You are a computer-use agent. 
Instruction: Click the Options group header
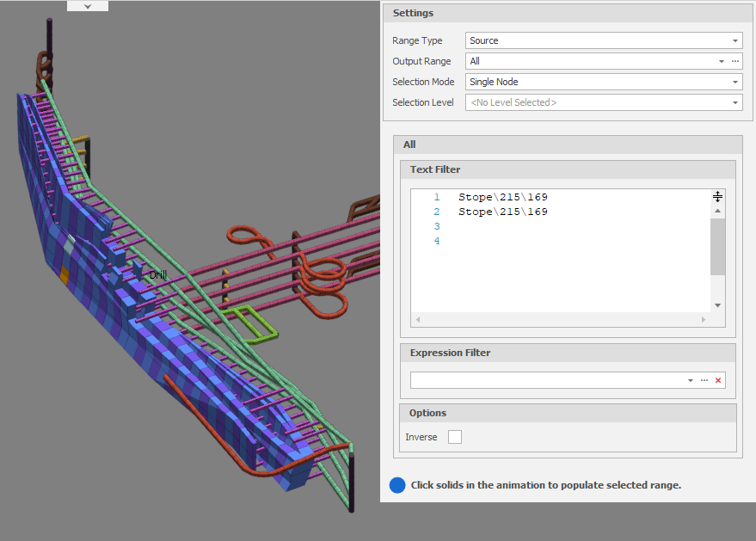point(568,413)
